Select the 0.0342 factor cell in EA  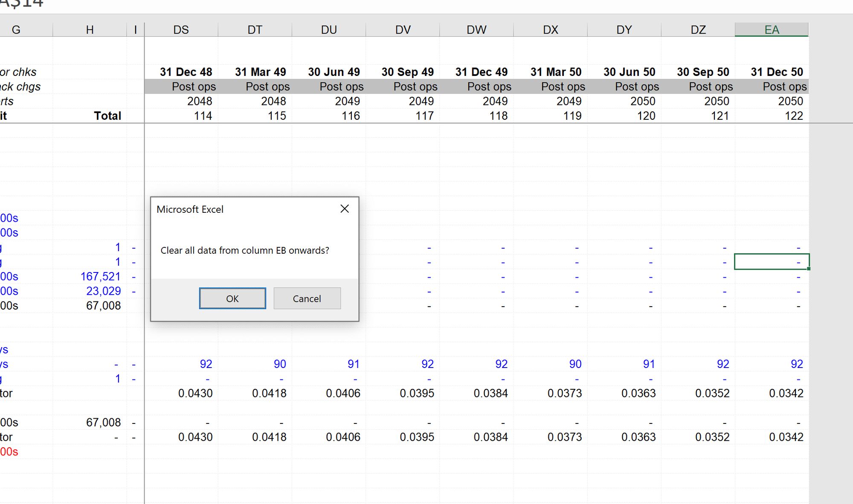786,393
